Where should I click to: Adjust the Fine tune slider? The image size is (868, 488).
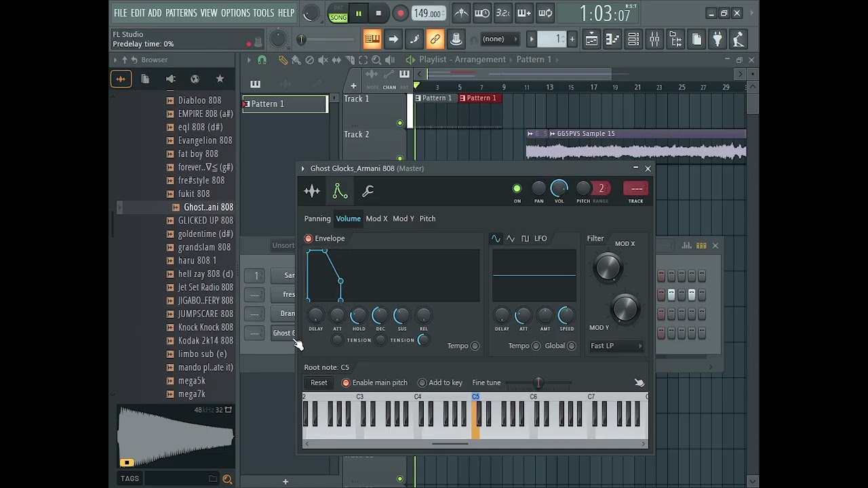[538, 383]
